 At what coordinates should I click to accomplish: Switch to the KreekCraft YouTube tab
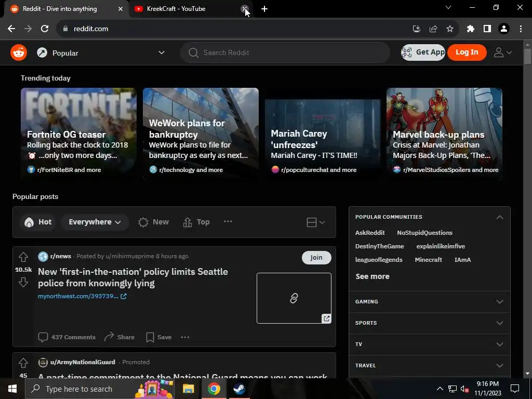pyautogui.click(x=191, y=9)
